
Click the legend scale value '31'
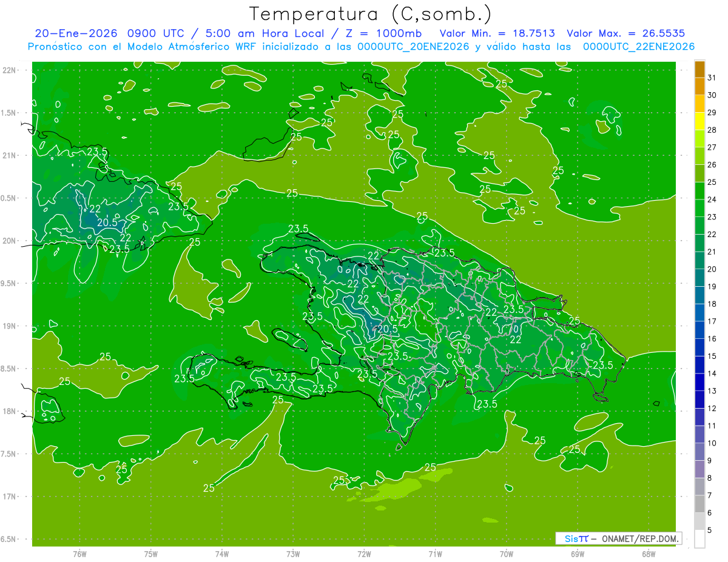coord(712,78)
